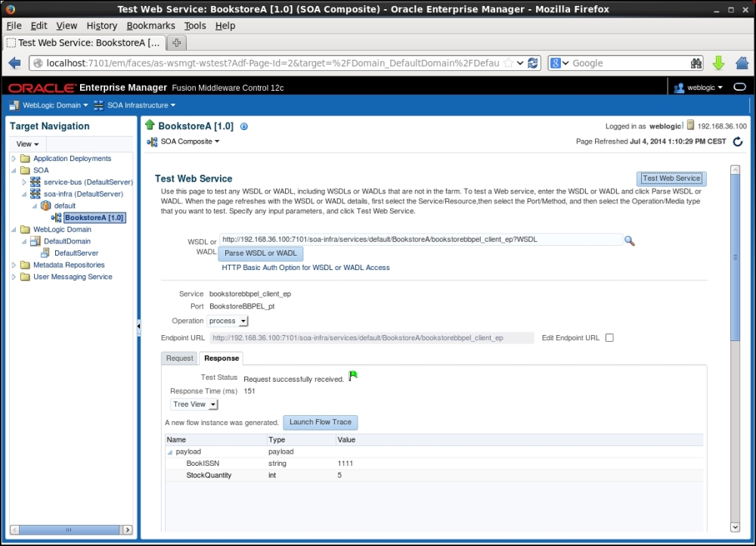Viewport: 756px width, 546px height.
Task: Select the Response tab
Action: tap(222, 358)
